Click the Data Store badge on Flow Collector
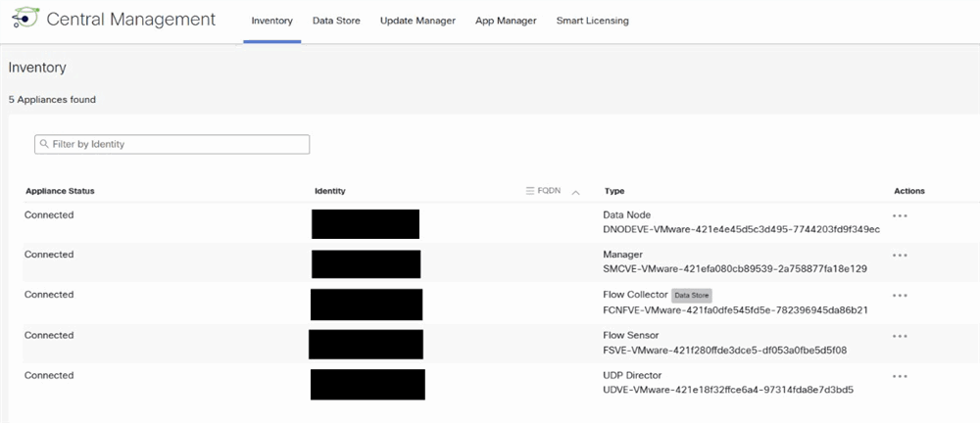The image size is (980, 423). [691, 295]
